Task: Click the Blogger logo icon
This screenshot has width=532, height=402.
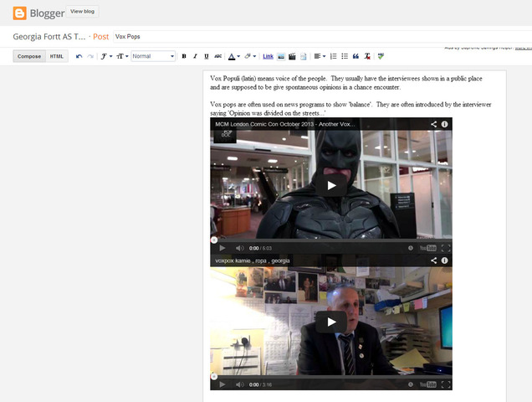Action: pyautogui.click(x=20, y=13)
